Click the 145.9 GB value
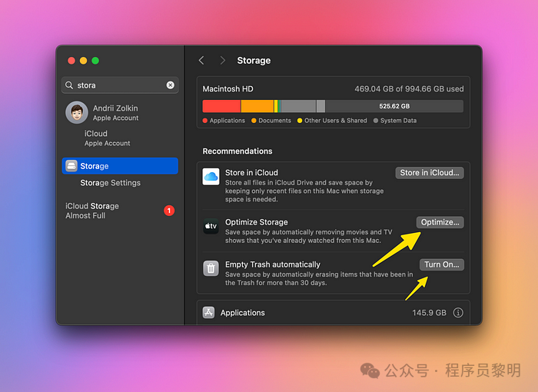 (429, 313)
